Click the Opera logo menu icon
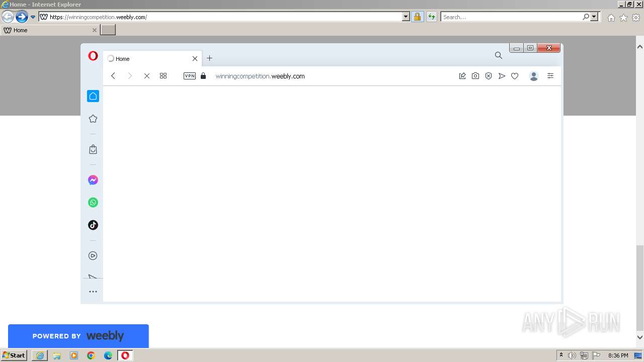The image size is (644, 362). [93, 56]
